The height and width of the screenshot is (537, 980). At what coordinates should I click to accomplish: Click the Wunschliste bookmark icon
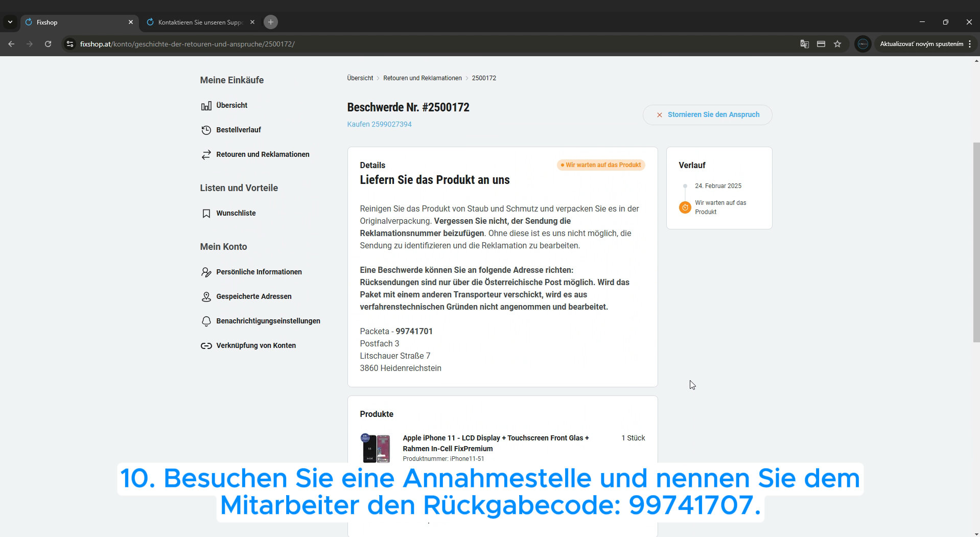206,214
